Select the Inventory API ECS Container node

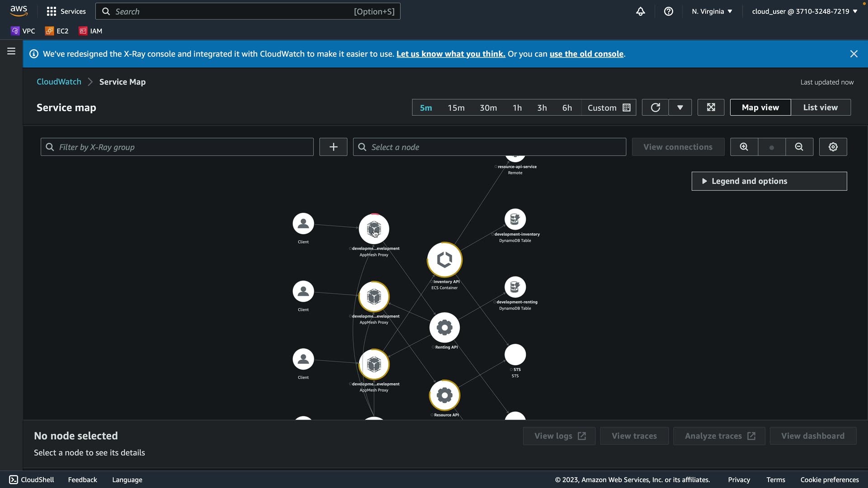click(x=444, y=260)
